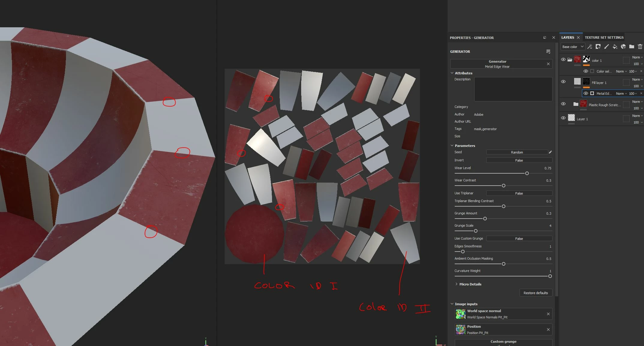The height and width of the screenshot is (346, 644).
Task: Click the add effect magic wand icon
Action: pyautogui.click(x=590, y=46)
